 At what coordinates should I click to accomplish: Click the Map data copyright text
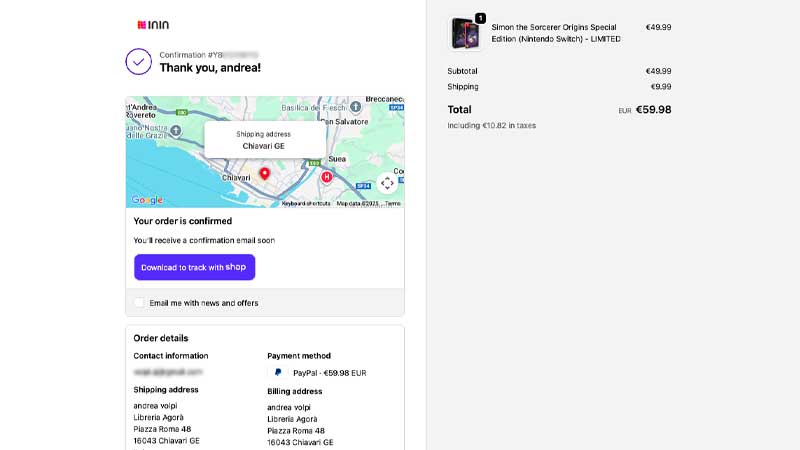[x=358, y=203]
